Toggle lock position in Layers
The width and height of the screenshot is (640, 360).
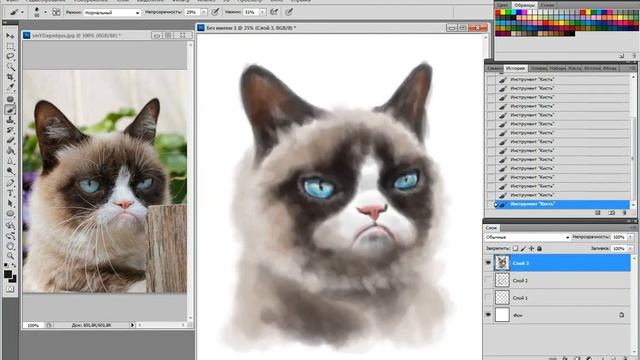point(531,248)
